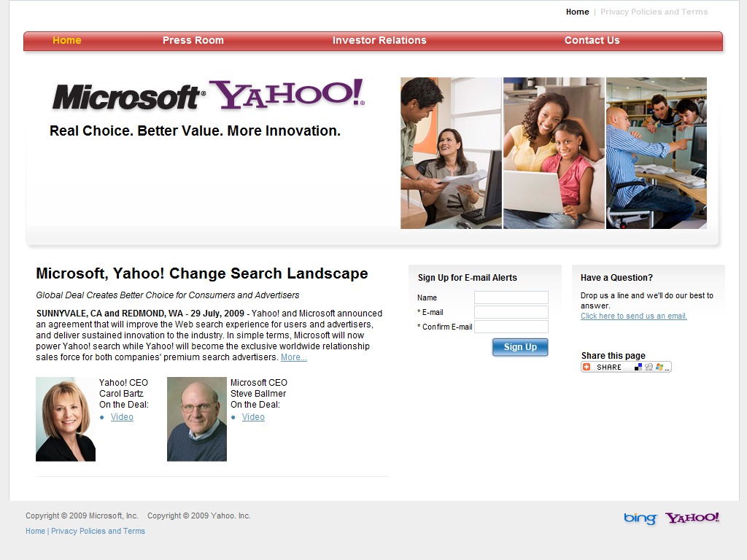747x560 pixels.
Task: Click Steve Ballmer portrait photo
Action: [197, 419]
